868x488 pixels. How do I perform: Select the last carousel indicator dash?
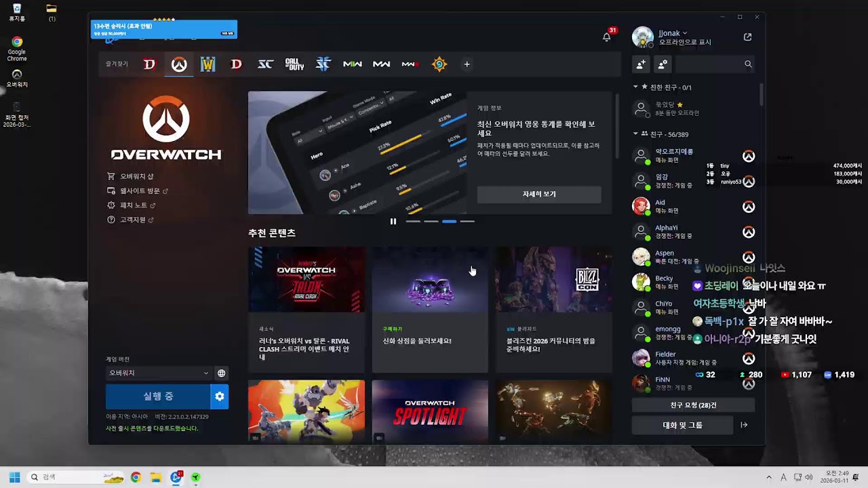(467, 221)
